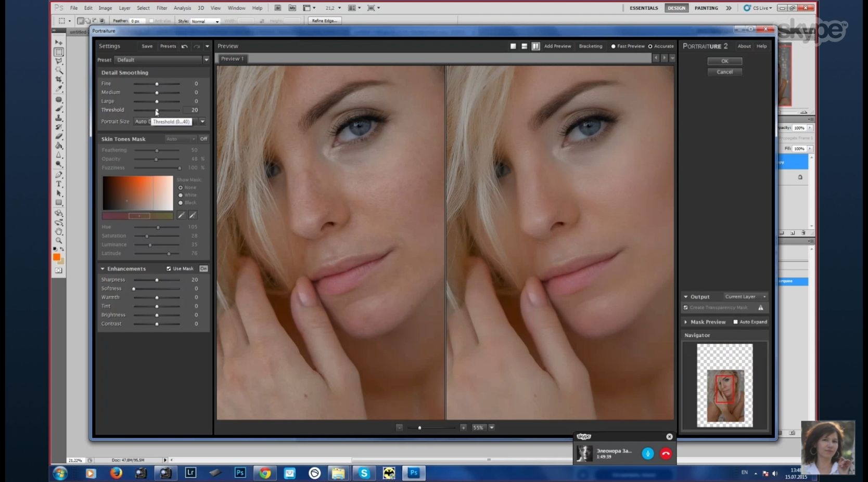Select side-by-side vertical split preview icon

pos(535,46)
